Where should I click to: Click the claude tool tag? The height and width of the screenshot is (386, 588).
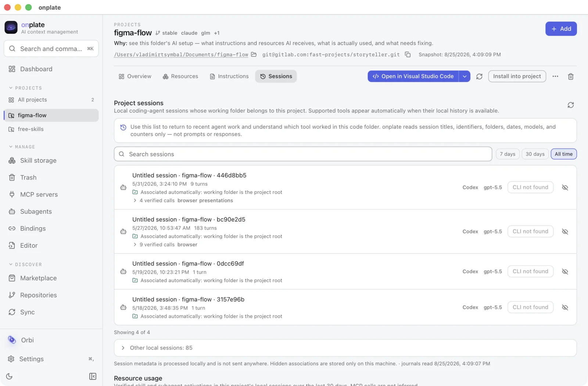189,33
